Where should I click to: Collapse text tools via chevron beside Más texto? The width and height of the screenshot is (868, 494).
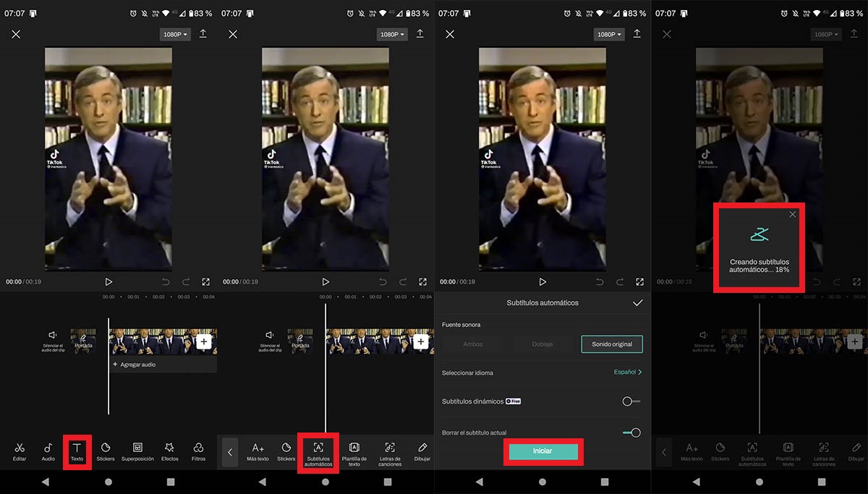coord(230,452)
